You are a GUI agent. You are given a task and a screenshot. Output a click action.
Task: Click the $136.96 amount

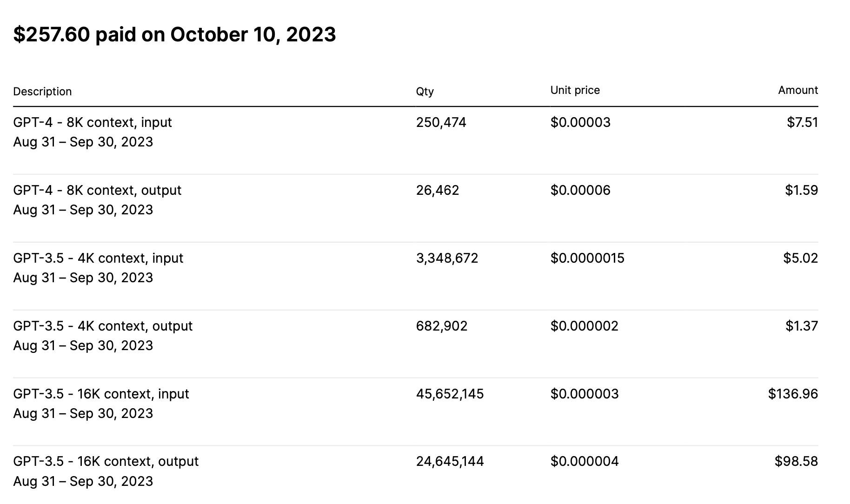coord(793,394)
